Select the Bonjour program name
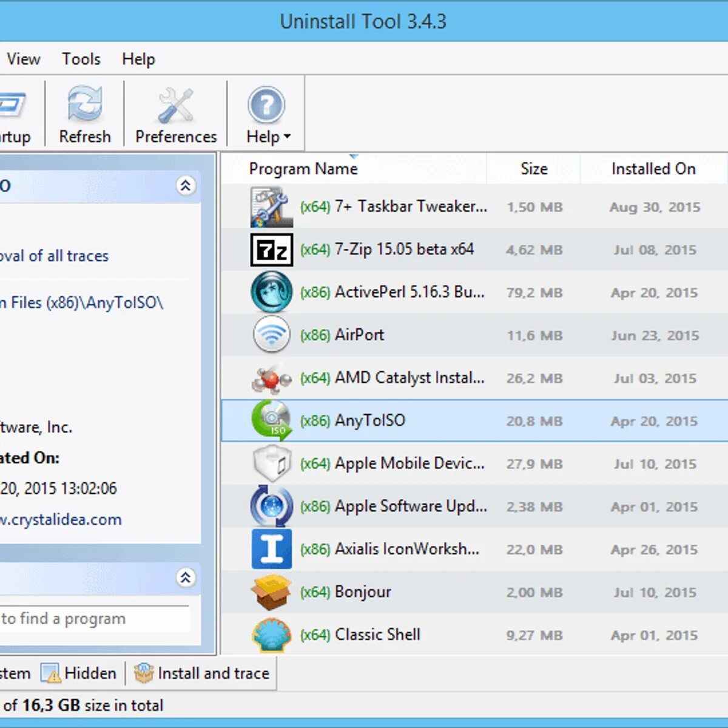 tap(363, 591)
